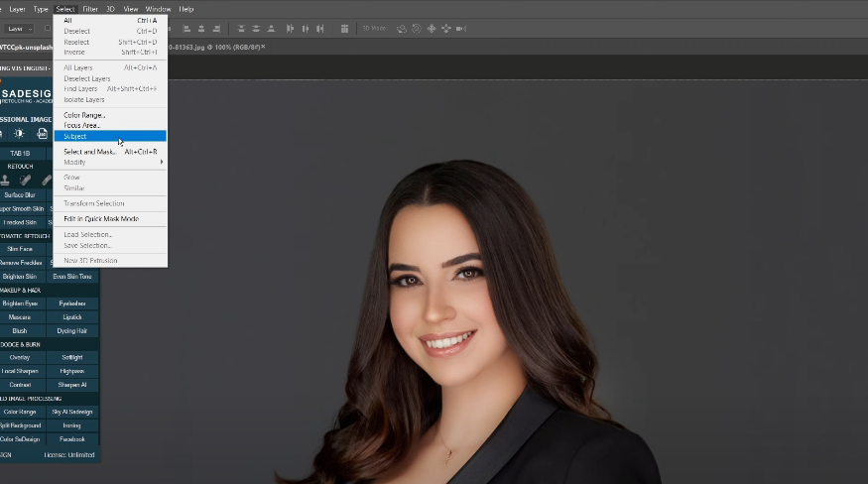Click 3D Roll mode icon

click(x=417, y=29)
